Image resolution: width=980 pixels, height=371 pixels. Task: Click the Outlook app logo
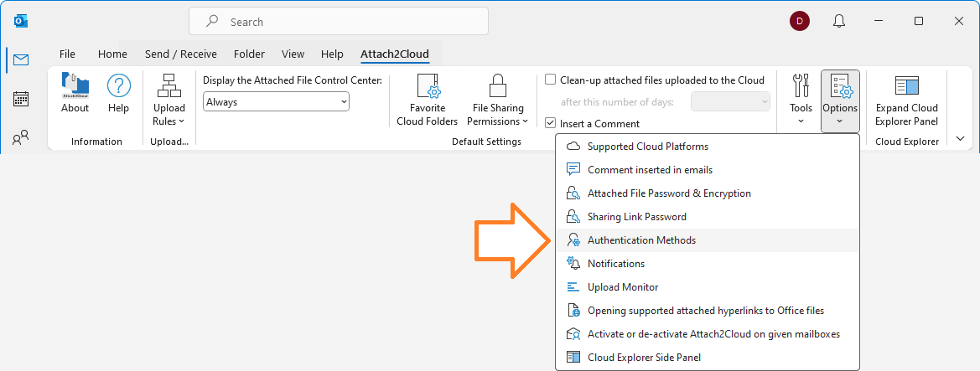coord(21,21)
